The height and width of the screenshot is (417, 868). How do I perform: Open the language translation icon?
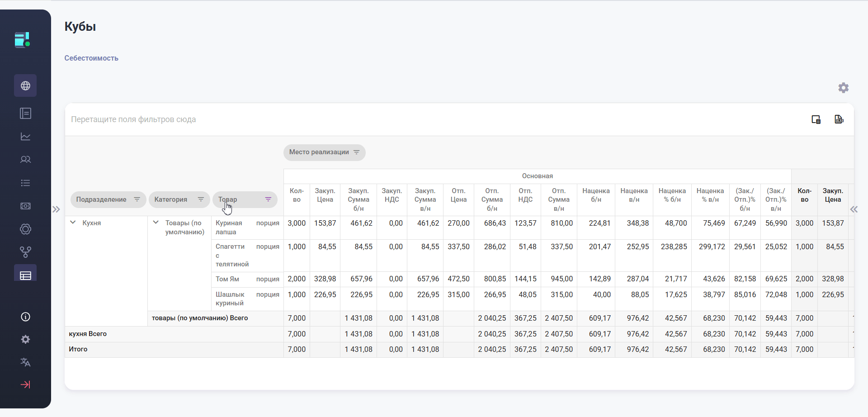click(25, 362)
